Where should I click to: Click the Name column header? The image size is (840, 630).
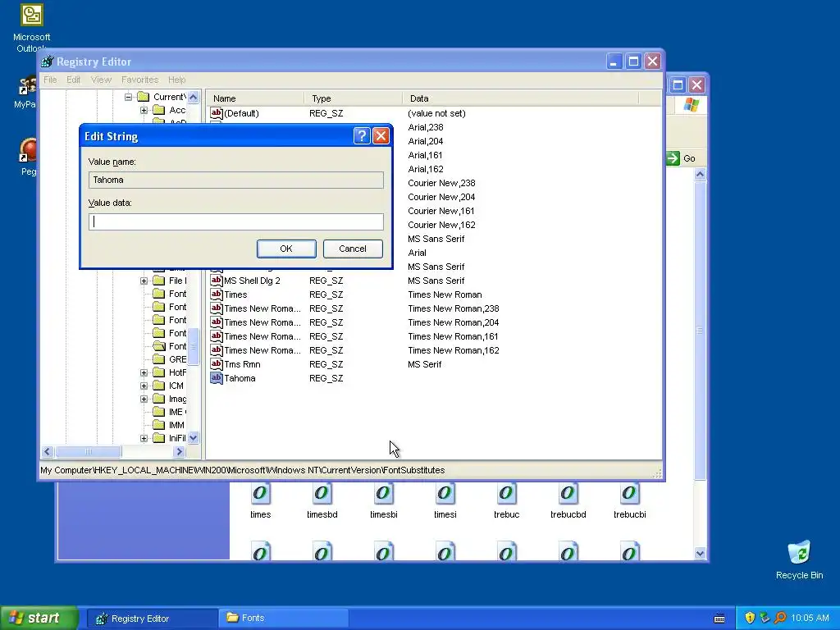256,98
